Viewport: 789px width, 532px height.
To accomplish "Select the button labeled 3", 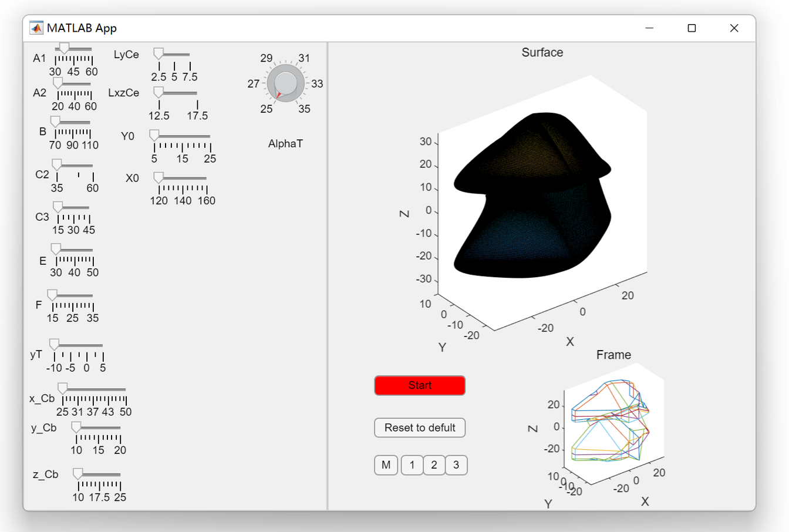I will (x=456, y=465).
